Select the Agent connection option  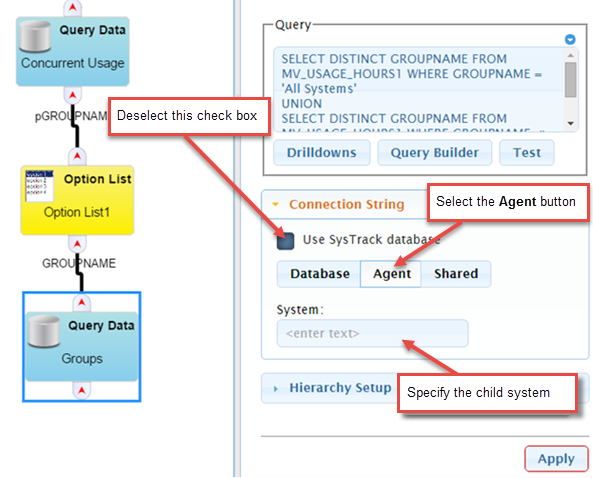coord(391,274)
